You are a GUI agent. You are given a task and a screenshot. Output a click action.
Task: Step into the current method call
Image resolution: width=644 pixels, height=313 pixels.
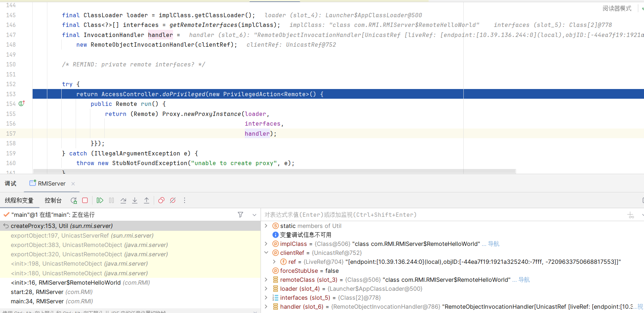click(135, 200)
